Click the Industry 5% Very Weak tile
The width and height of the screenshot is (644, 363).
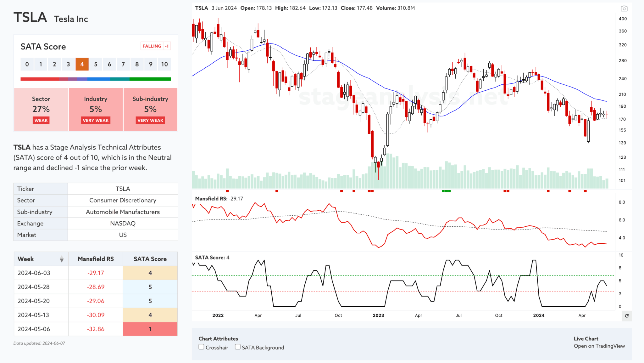point(96,109)
